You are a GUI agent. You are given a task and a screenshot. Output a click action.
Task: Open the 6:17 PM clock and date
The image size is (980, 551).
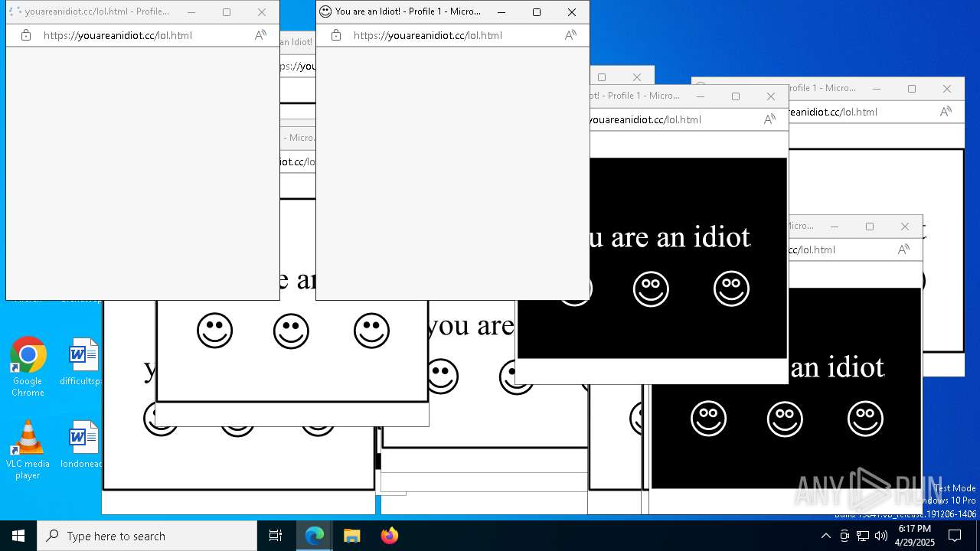click(915, 536)
